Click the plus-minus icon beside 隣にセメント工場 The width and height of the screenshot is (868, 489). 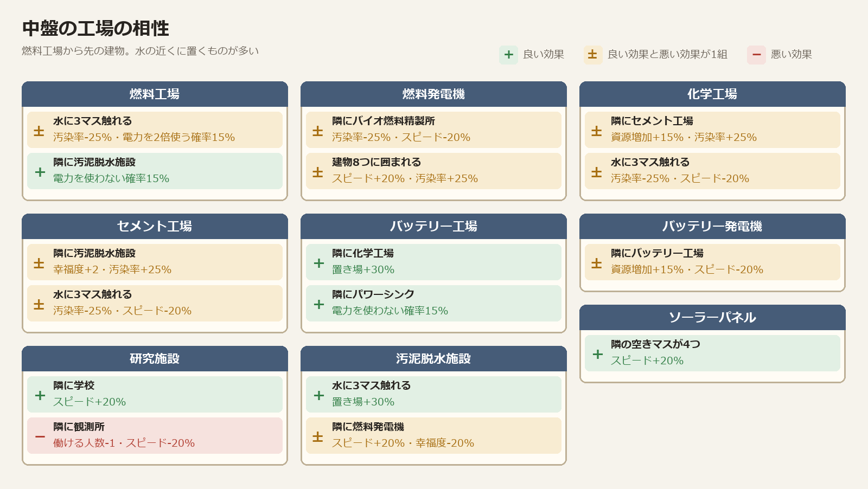click(597, 131)
